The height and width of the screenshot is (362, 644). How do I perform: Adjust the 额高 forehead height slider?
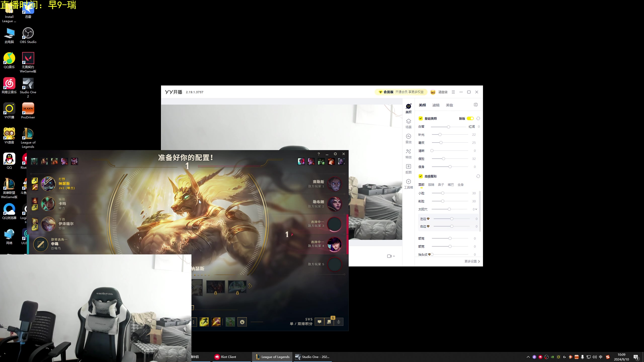(450, 238)
